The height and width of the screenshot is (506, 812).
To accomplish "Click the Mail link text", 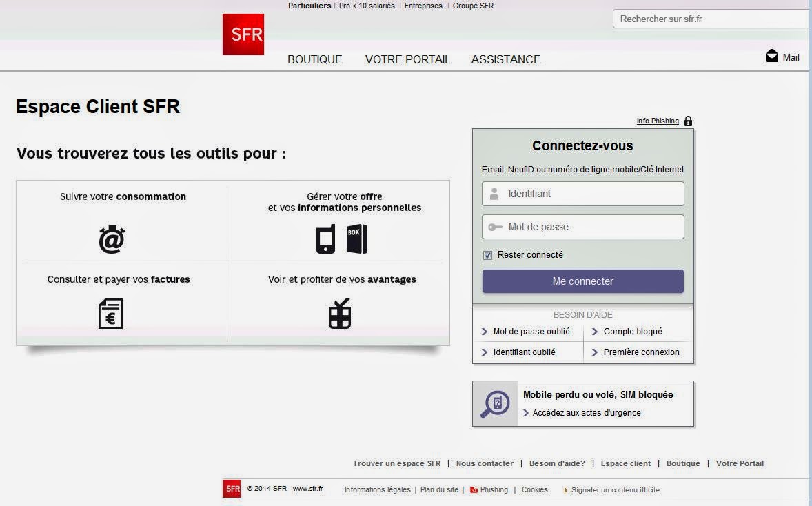I will tap(791, 57).
